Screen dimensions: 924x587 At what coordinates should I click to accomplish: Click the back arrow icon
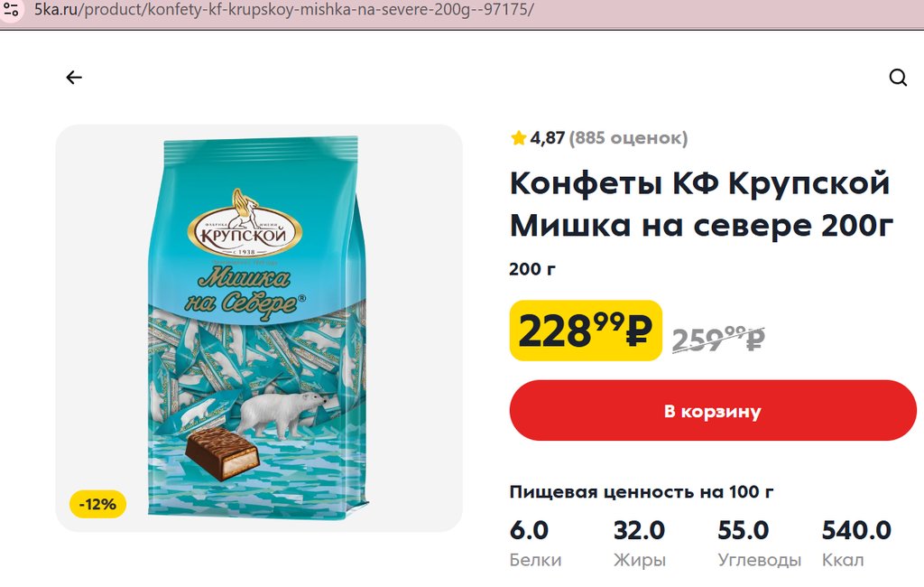point(74,78)
